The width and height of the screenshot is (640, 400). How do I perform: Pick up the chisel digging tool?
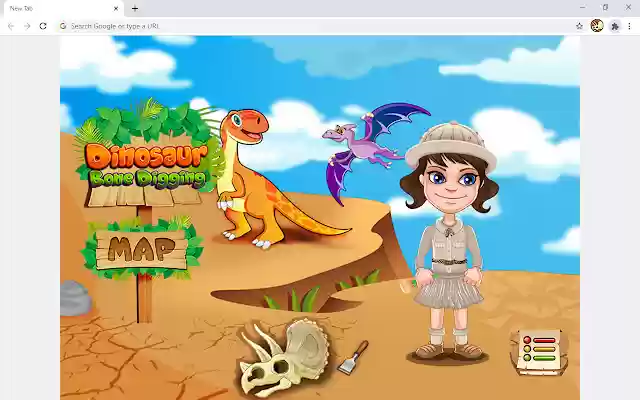(x=353, y=358)
